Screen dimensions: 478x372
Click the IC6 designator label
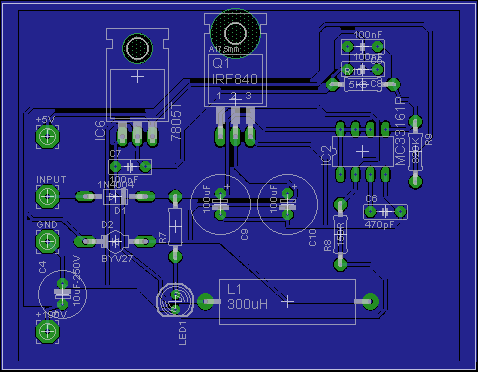click(x=100, y=130)
